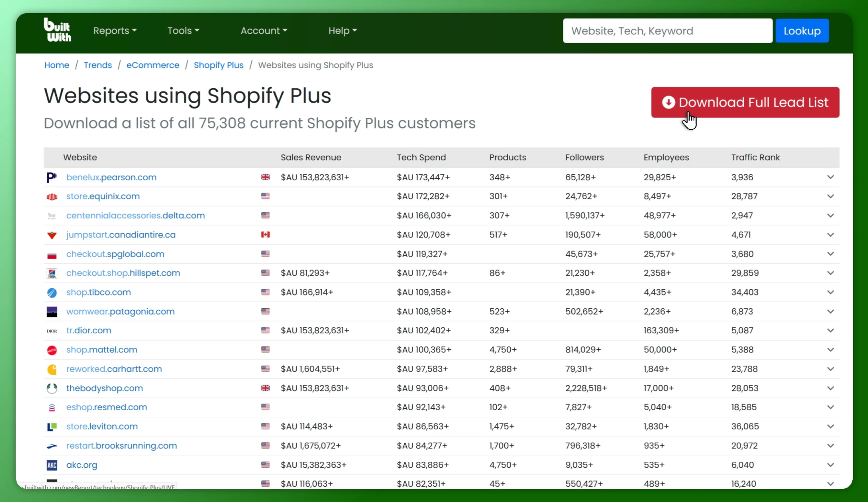
Task: Click the US flag beside store.equinix.com
Action: (x=265, y=196)
